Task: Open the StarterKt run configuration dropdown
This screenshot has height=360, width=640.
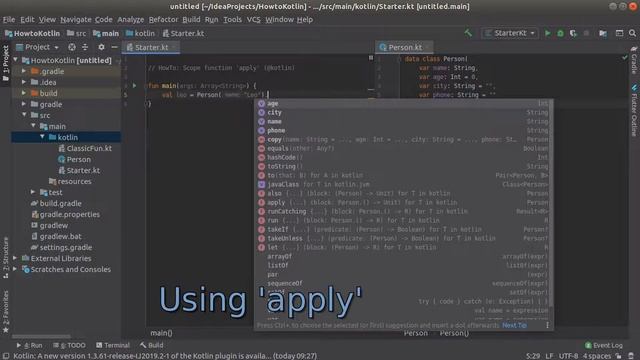Action: tap(509, 33)
